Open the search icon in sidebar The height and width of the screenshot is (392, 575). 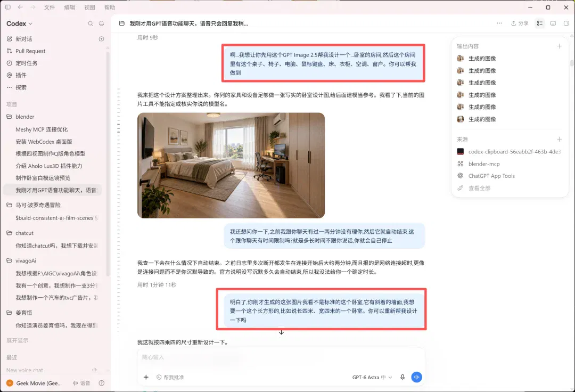pos(90,23)
